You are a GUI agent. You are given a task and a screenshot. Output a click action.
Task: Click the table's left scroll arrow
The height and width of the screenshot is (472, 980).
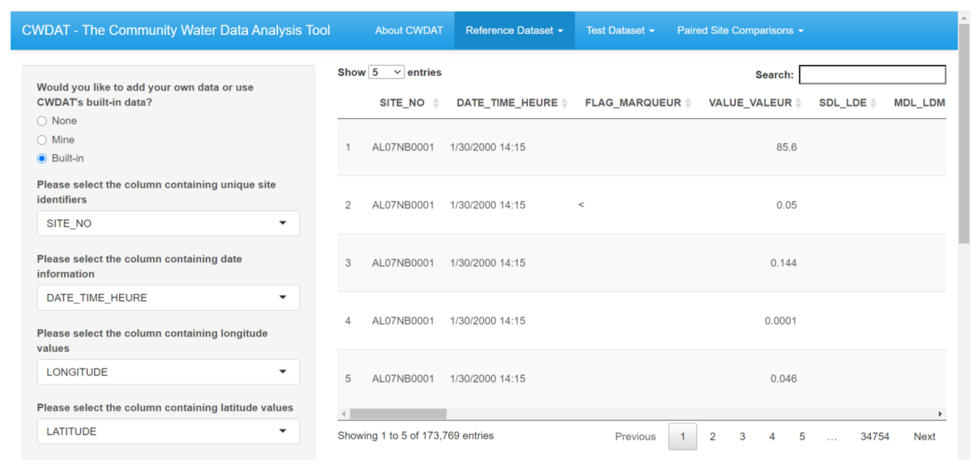click(344, 414)
